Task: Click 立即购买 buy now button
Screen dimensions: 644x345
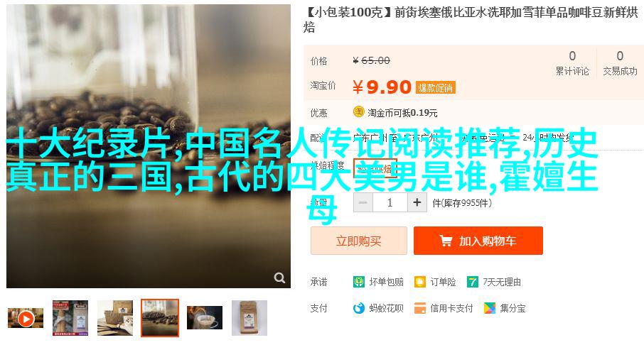Action: pos(358,241)
